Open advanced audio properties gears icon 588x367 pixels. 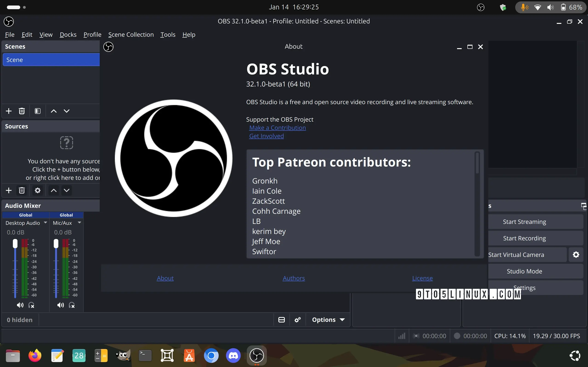[x=297, y=320]
